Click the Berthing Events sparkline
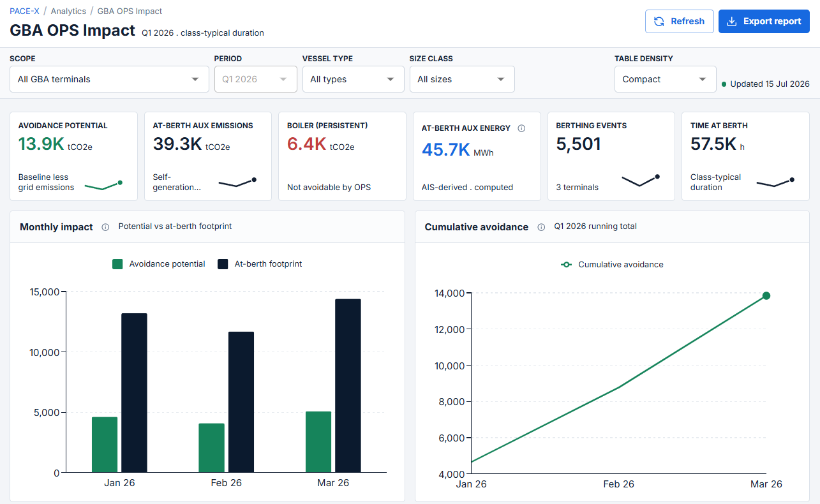Viewport: 820px width, 504px height. click(x=641, y=181)
